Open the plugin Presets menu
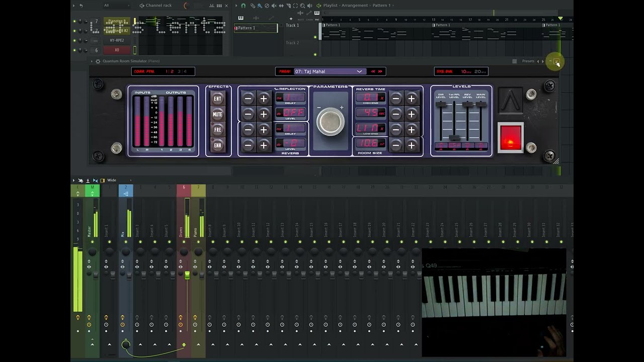This screenshot has height=362, width=644. pyautogui.click(x=528, y=61)
